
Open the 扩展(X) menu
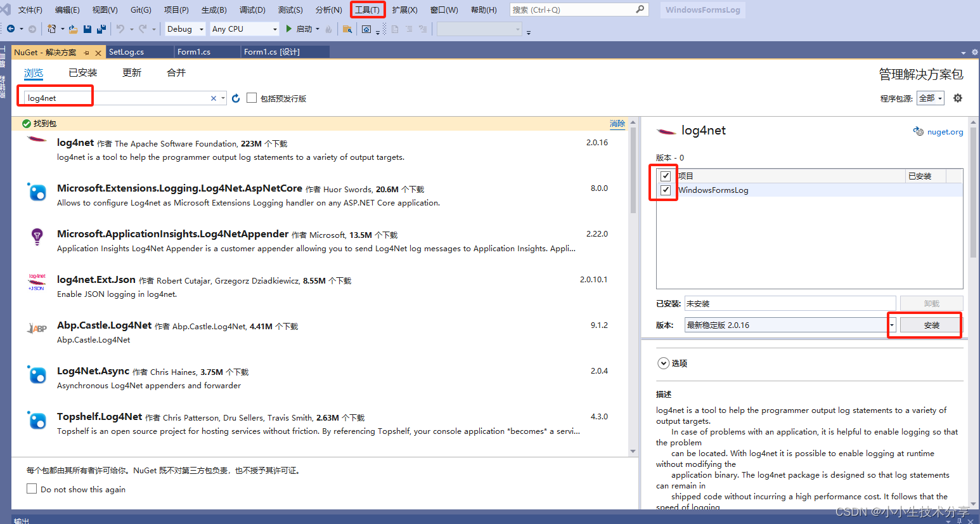tap(404, 10)
